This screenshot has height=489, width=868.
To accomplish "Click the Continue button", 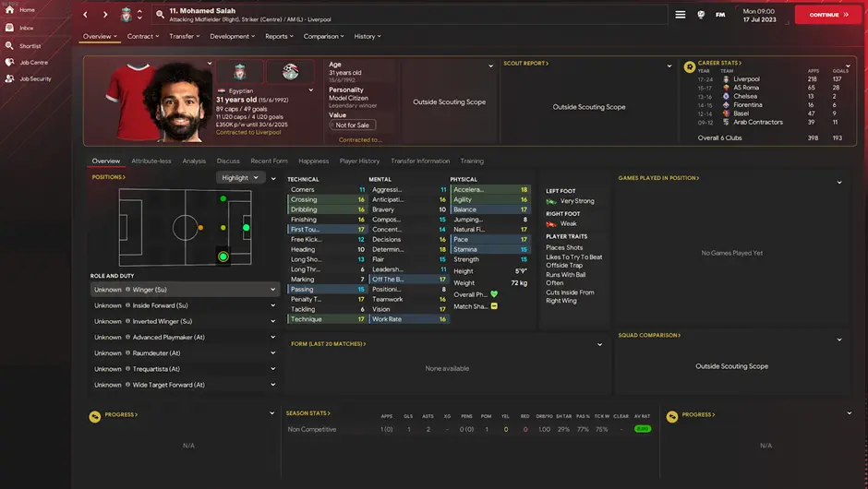I will 828,15.
